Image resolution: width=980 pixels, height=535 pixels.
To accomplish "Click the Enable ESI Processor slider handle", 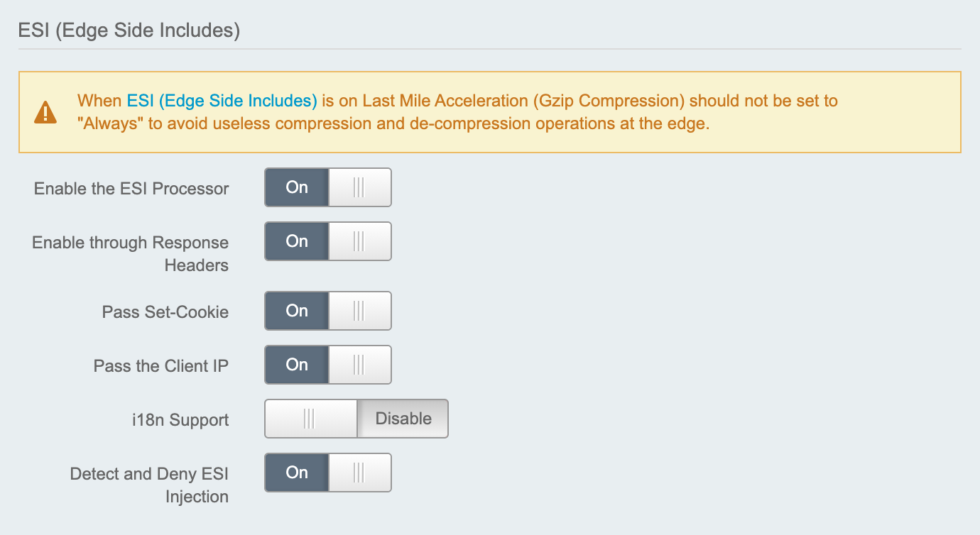I will point(359,187).
